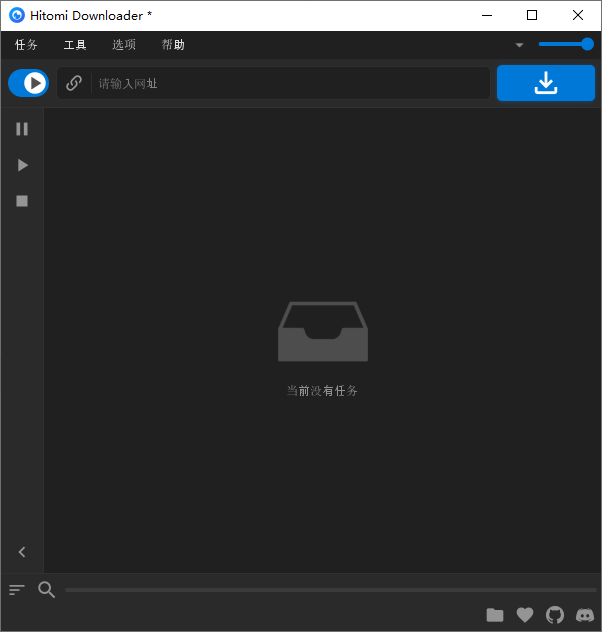Click the pause icon in left sidebar

pos(22,129)
